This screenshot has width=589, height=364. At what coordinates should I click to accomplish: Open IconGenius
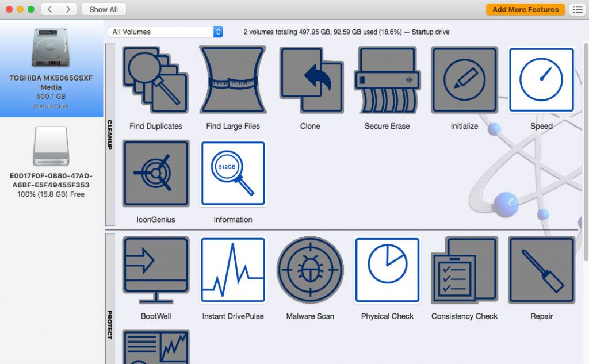point(155,173)
